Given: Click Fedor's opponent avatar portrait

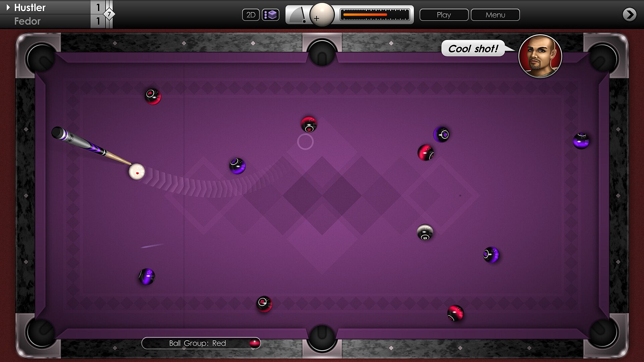Looking at the screenshot, I should [x=540, y=56].
